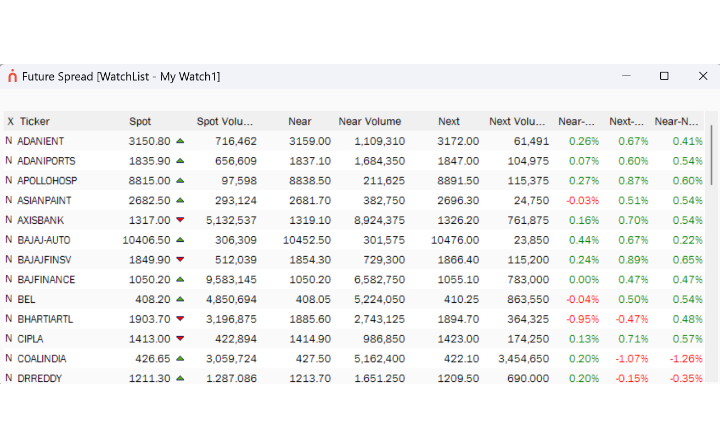Click spot volume 9,583,145
This screenshot has width=720, height=448.
click(x=231, y=279)
